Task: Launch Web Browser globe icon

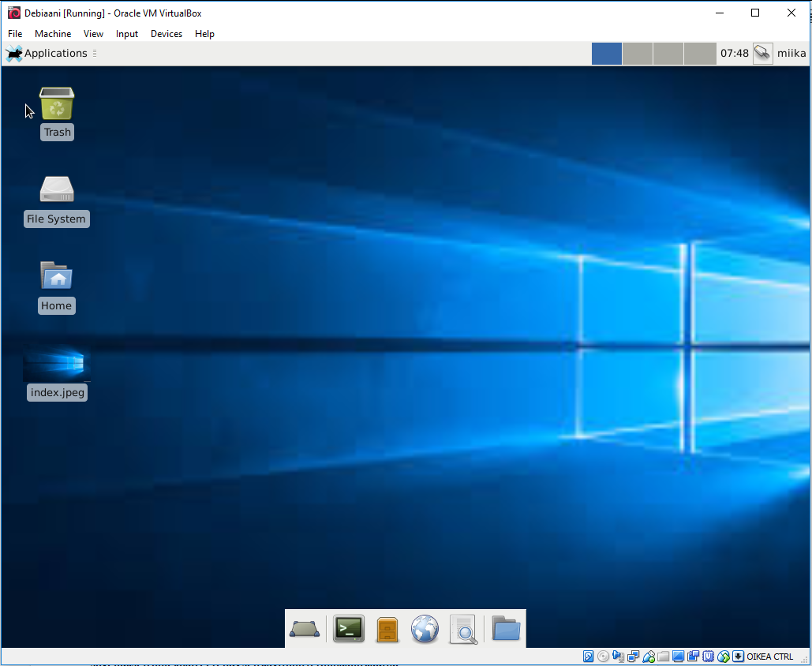Action: click(425, 629)
